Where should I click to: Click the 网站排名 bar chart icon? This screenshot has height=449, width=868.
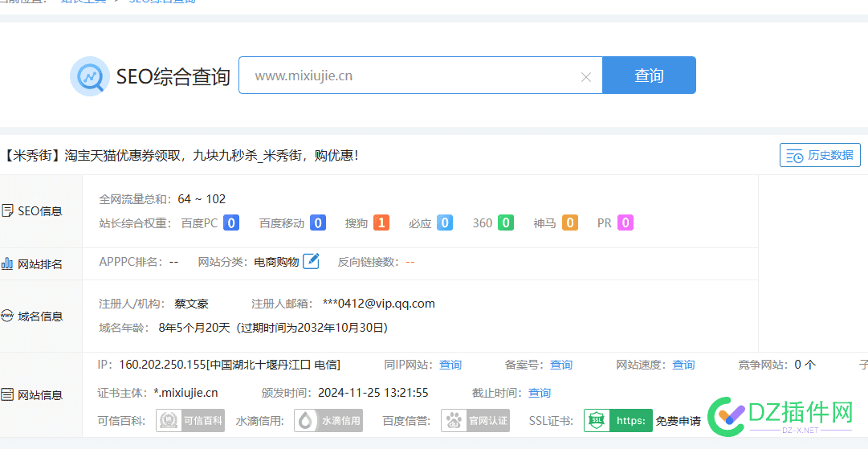point(8,264)
